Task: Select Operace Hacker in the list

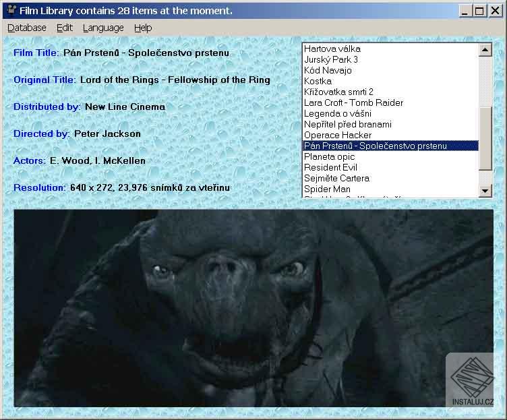Action: pos(390,135)
